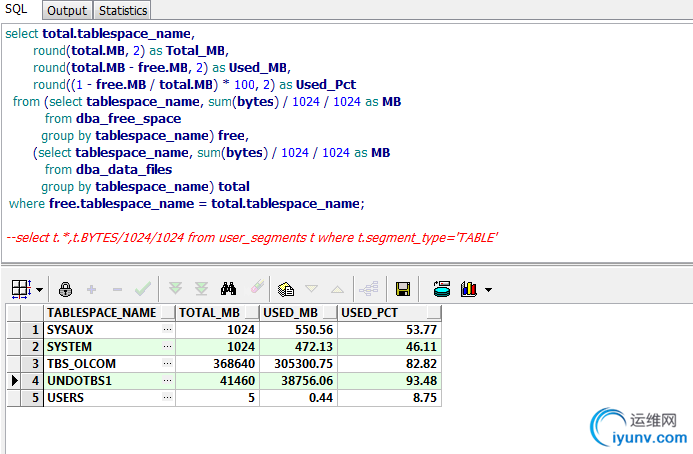This screenshot has width=693, height=454.
Task: Click the save results floppy icon
Action: [403, 289]
